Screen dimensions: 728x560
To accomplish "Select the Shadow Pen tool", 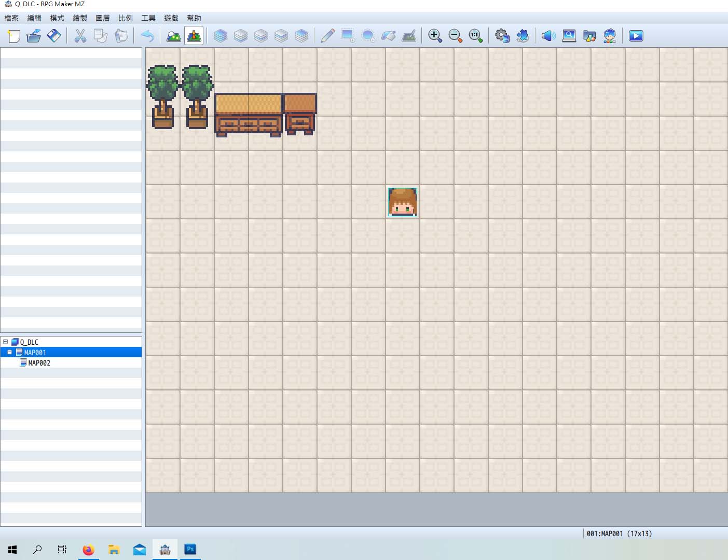I will click(x=409, y=36).
